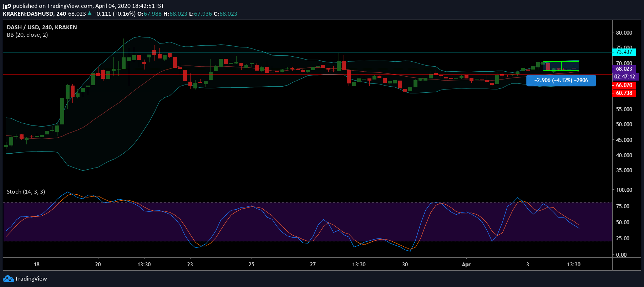
Task: Click the green up-triangle price change indicator
Action: (x=90, y=14)
